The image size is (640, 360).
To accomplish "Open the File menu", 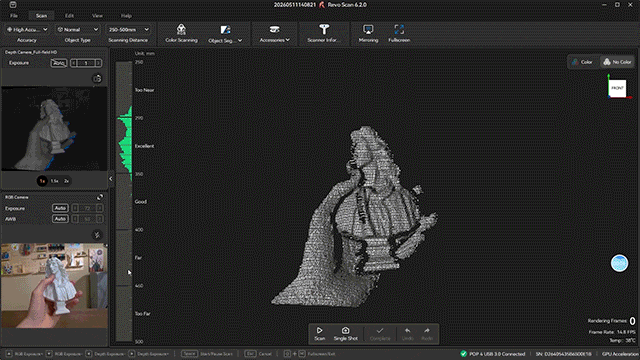I will pos(14,16).
